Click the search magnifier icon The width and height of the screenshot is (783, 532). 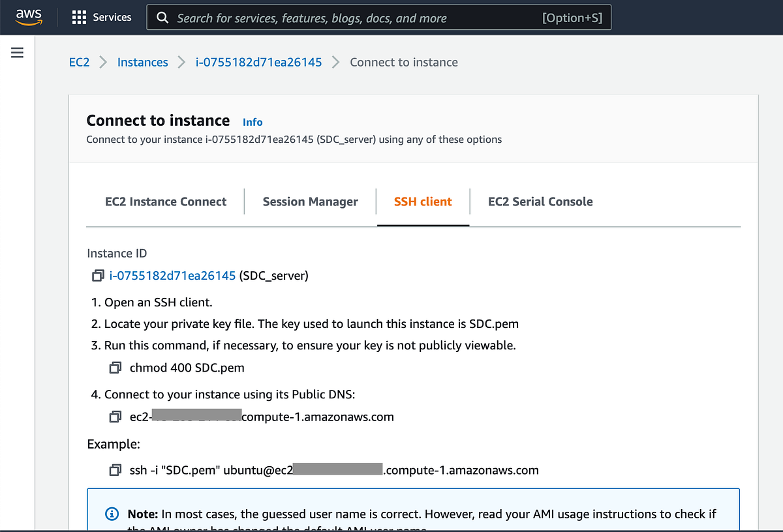[162, 17]
